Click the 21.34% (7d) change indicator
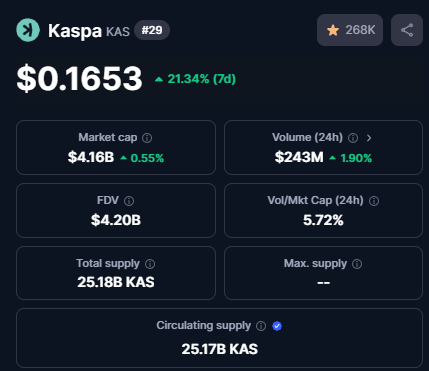Viewport: 429px width, 371px height. 196,79
